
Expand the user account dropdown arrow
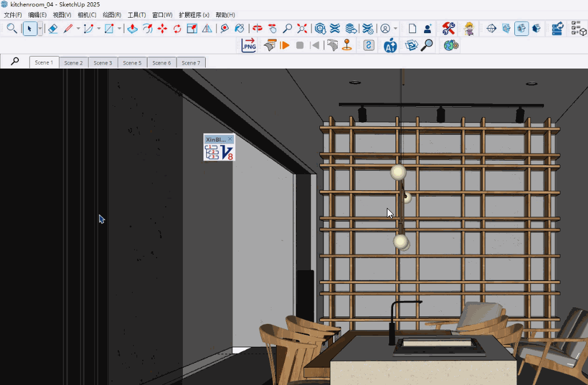click(x=395, y=29)
